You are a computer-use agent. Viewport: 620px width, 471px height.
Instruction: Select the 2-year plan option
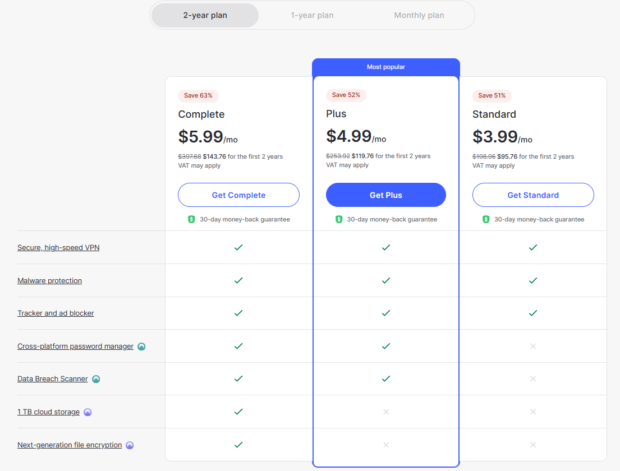pyautogui.click(x=205, y=15)
